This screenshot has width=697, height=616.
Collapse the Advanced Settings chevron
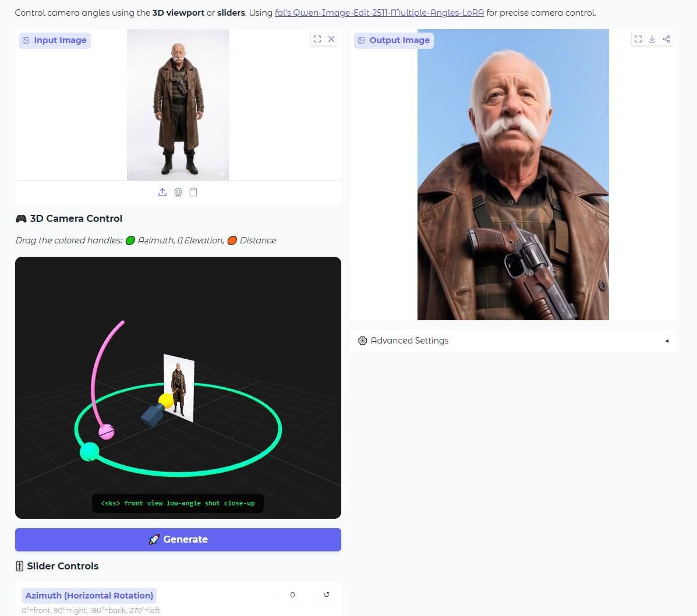(x=667, y=341)
